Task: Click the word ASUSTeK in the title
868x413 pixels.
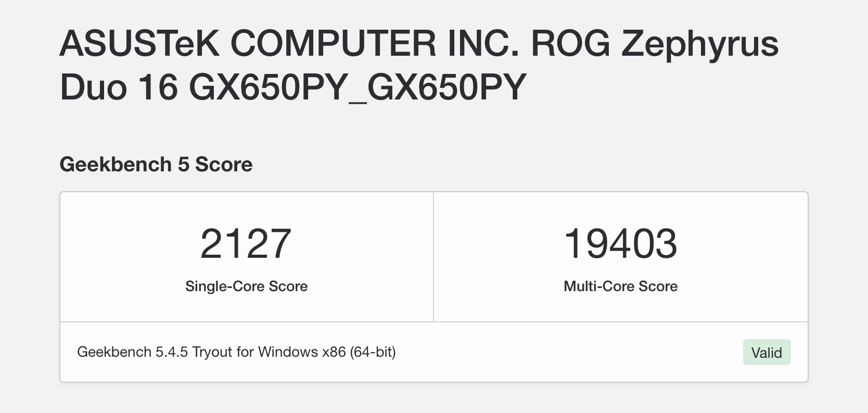Action: (139, 43)
